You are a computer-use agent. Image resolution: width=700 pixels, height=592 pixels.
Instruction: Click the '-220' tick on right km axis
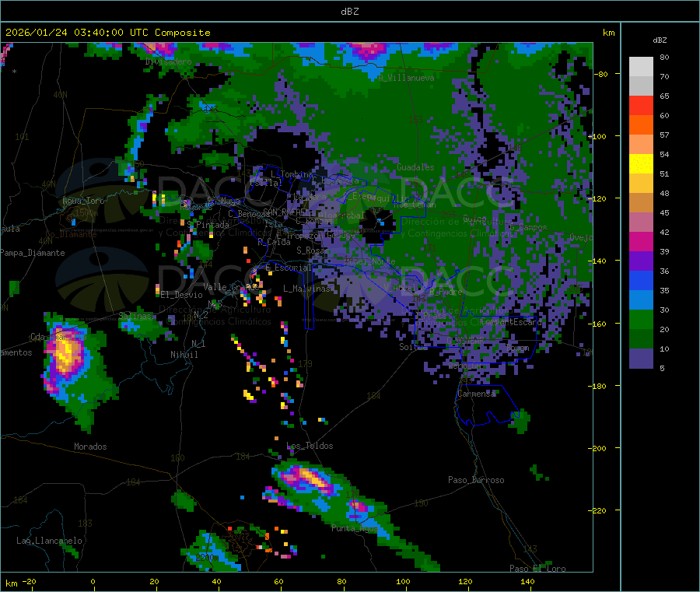pyautogui.click(x=599, y=511)
